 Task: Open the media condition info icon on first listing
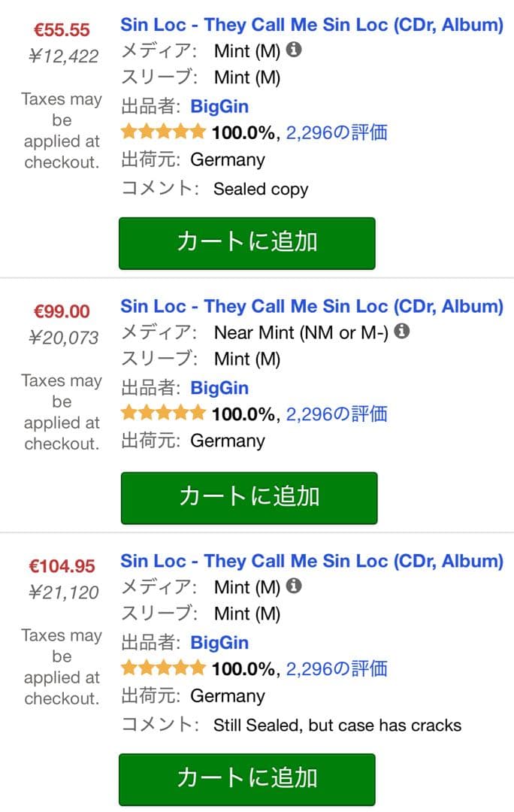pyautogui.click(x=294, y=50)
